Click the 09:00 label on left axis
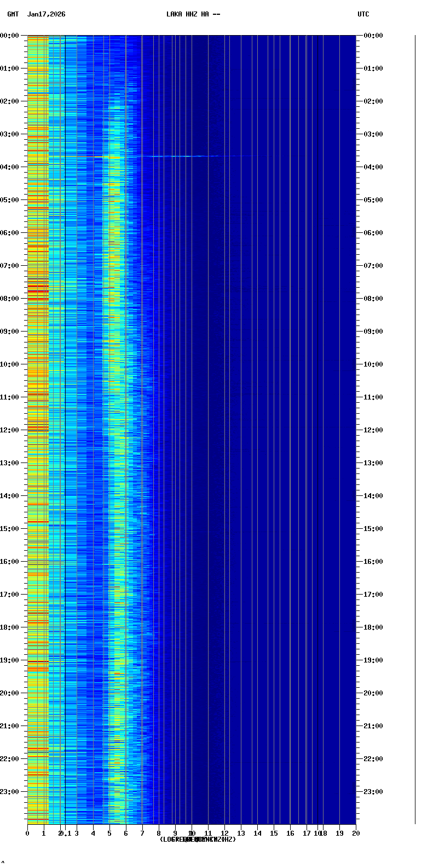 tap(9, 332)
